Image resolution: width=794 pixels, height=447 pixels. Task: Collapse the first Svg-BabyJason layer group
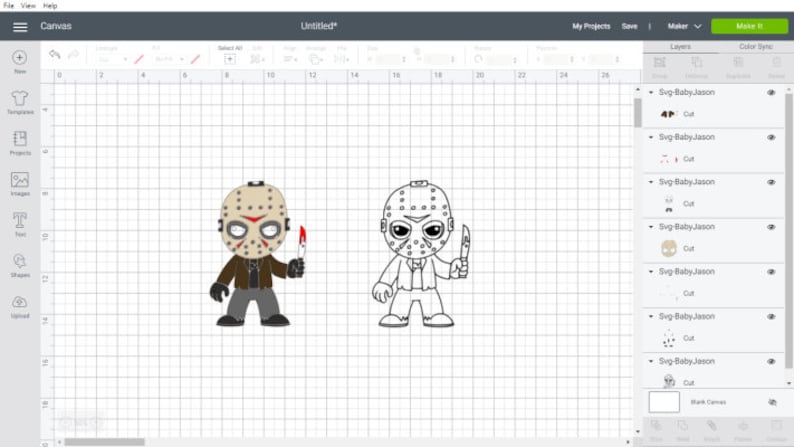point(651,93)
